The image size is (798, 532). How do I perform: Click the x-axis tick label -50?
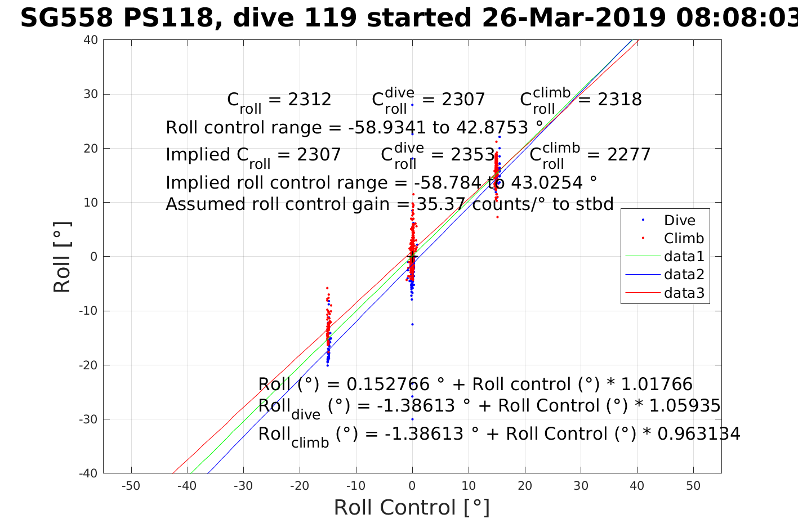[x=131, y=486]
